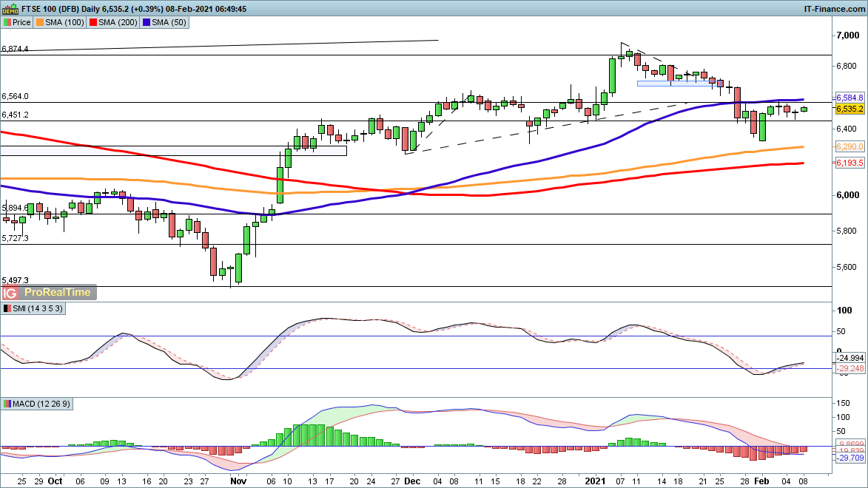Click the SMI indicator color icon
This screenshot has height=488, width=868.
point(7,308)
